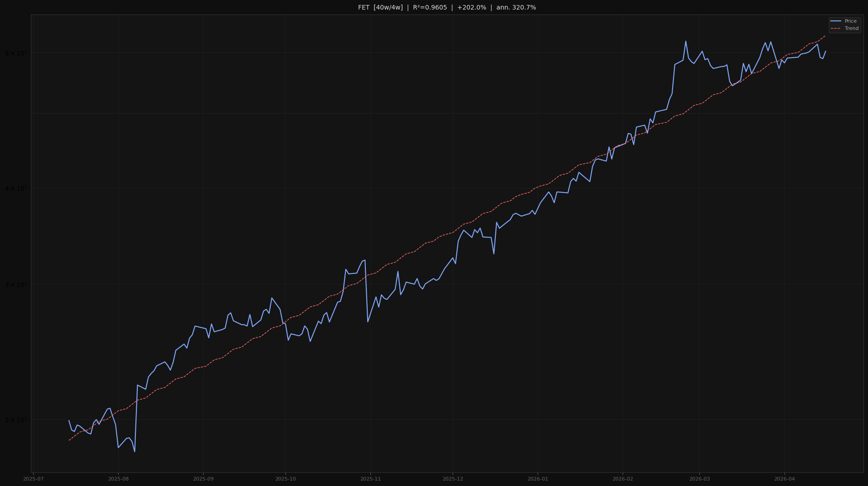This screenshot has height=486, width=868.
Task: Click the red dashed Trend line icon
Action: click(836, 28)
